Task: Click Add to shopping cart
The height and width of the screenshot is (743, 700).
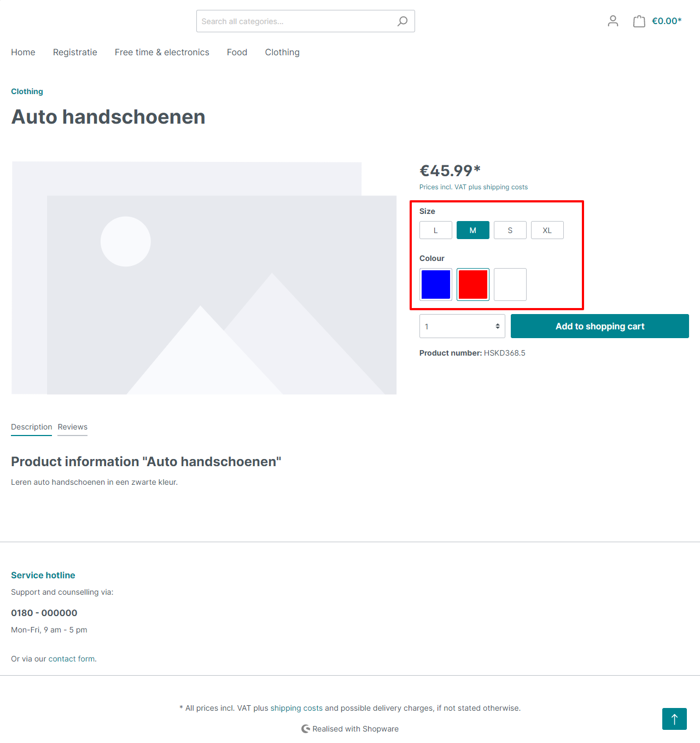Action: [599, 326]
